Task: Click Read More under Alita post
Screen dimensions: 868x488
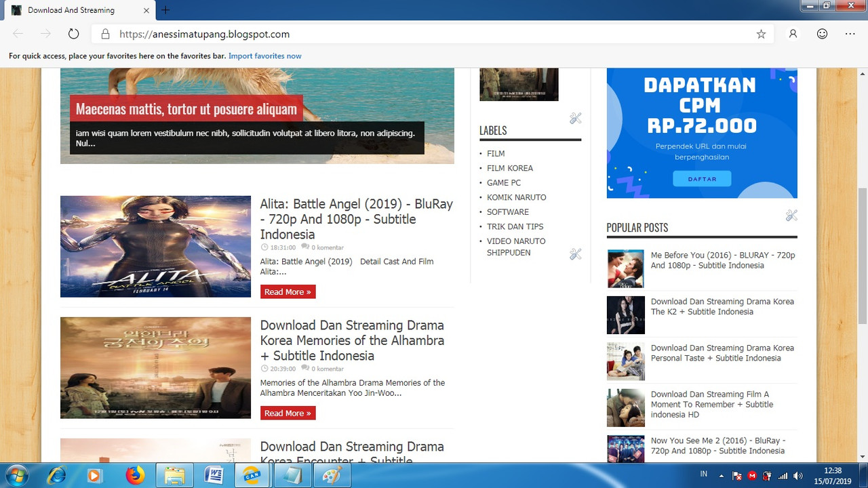Action: pyautogui.click(x=288, y=292)
